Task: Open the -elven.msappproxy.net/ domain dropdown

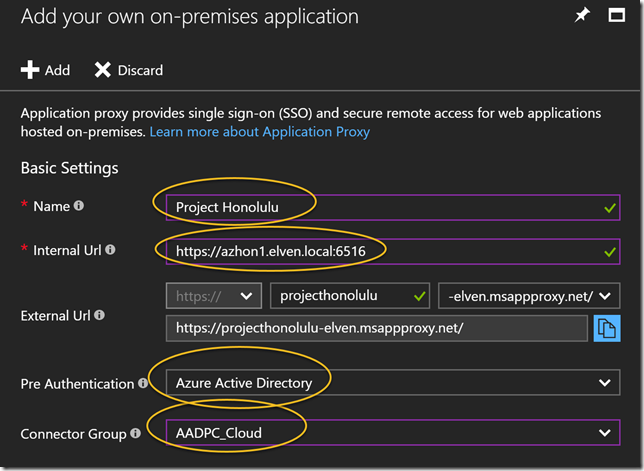Action: coord(528,295)
